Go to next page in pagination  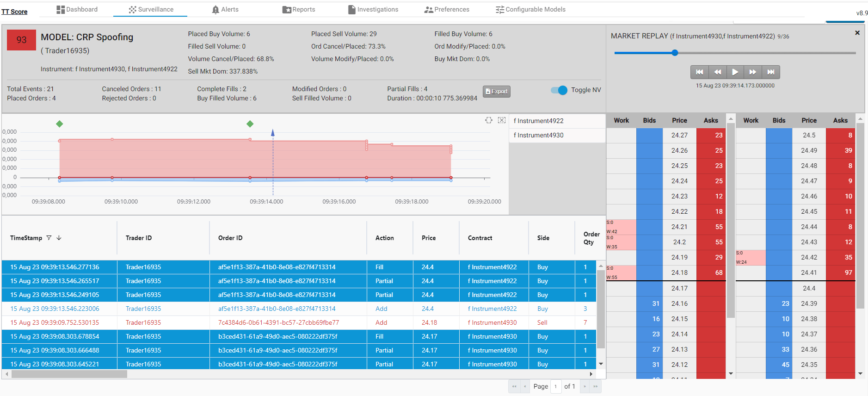585,386
